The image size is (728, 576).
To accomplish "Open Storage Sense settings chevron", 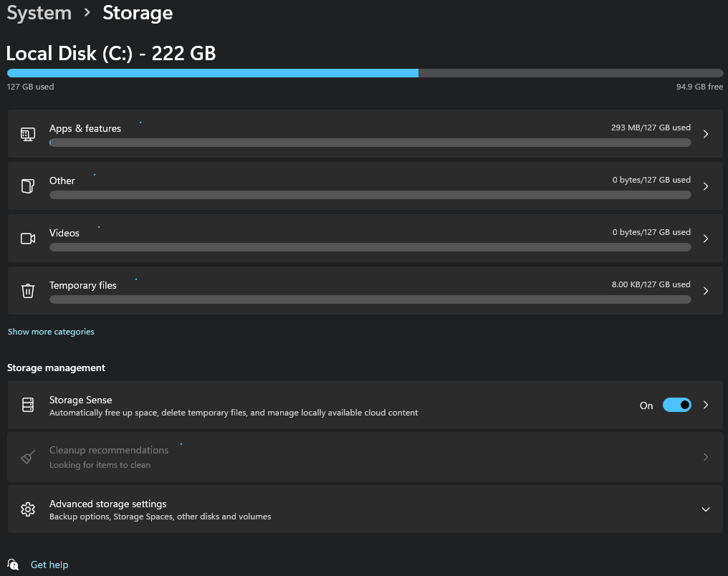I will [706, 405].
